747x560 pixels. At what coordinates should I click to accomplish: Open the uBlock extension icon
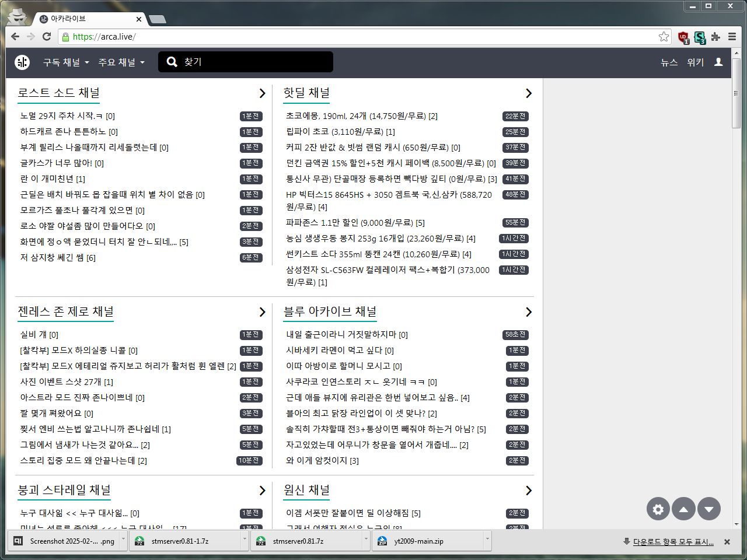(x=683, y=37)
